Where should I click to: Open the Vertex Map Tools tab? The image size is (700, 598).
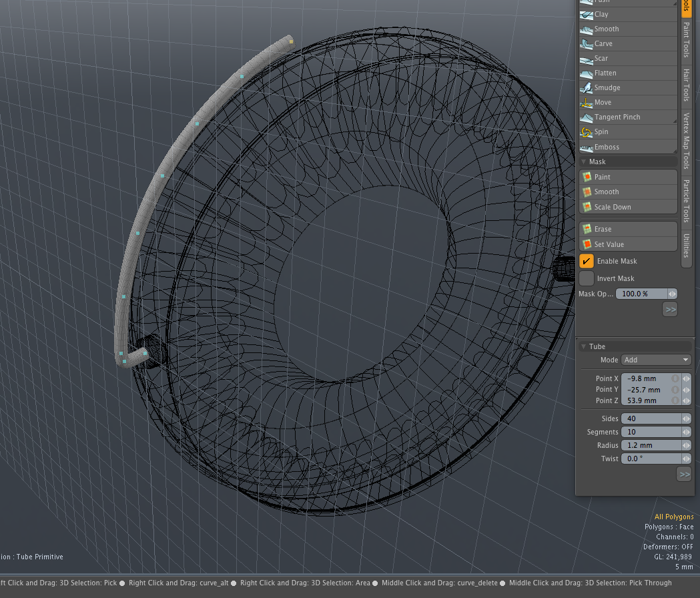tap(687, 141)
